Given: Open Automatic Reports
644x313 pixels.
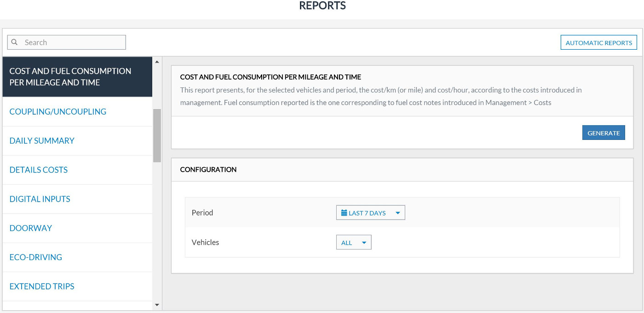Looking at the screenshot, I should (x=598, y=43).
